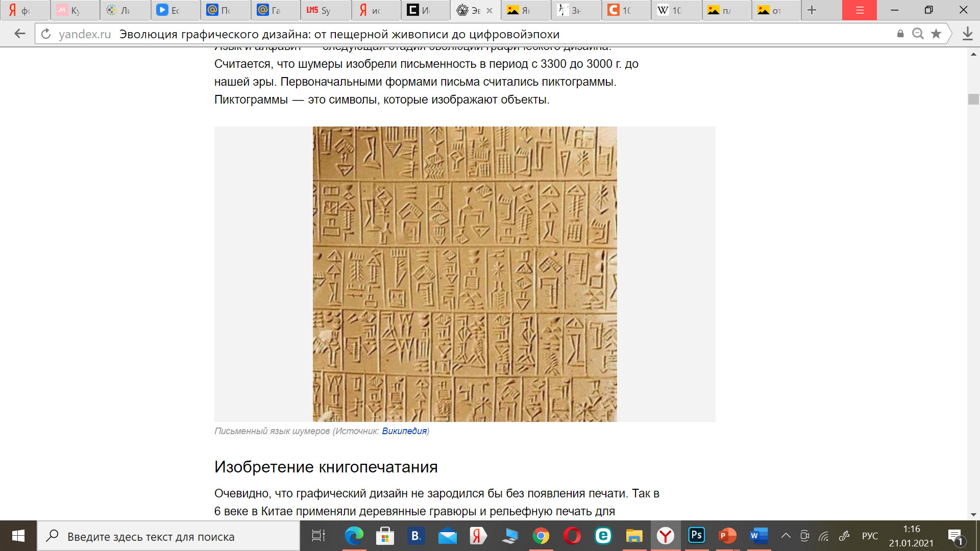Click the Sumerian cuneiform tablet image
The width and height of the screenshot is (980, 551).
click(x=464, y=274)
